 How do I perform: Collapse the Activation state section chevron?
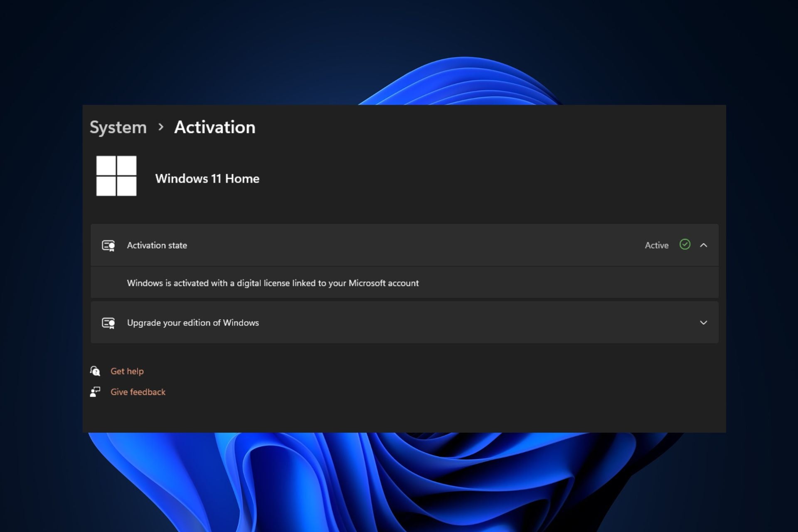(703, 245)
